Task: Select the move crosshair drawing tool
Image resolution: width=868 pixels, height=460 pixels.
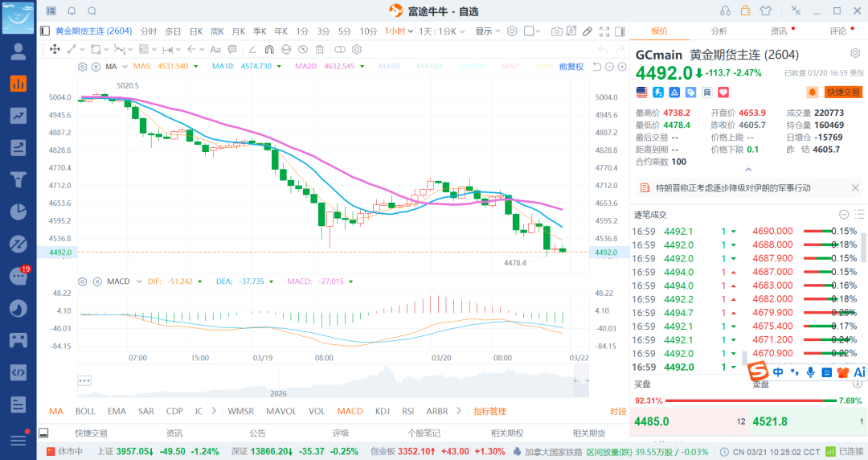Action: 55,49
